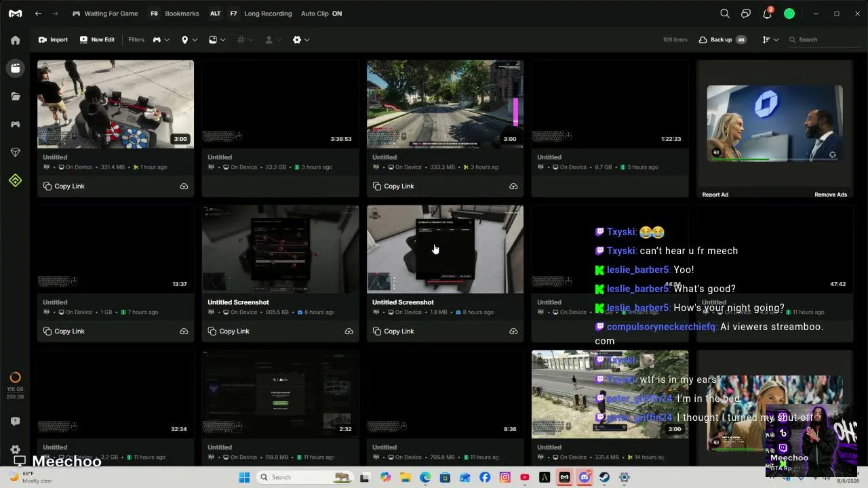Click the Windows taskbar Search box
Viewport: 868px width, 488px height.
(x=305, y=477)
